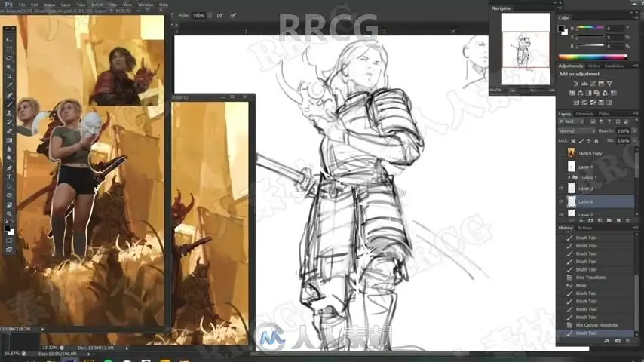Select the Zoom tool
This screenshot has height=362, width=644.
pos(9,213)
